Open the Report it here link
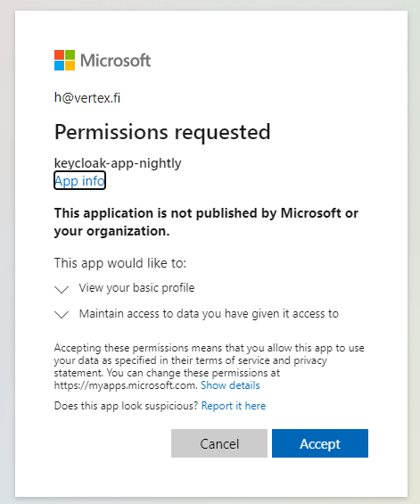 click(234, 406)
